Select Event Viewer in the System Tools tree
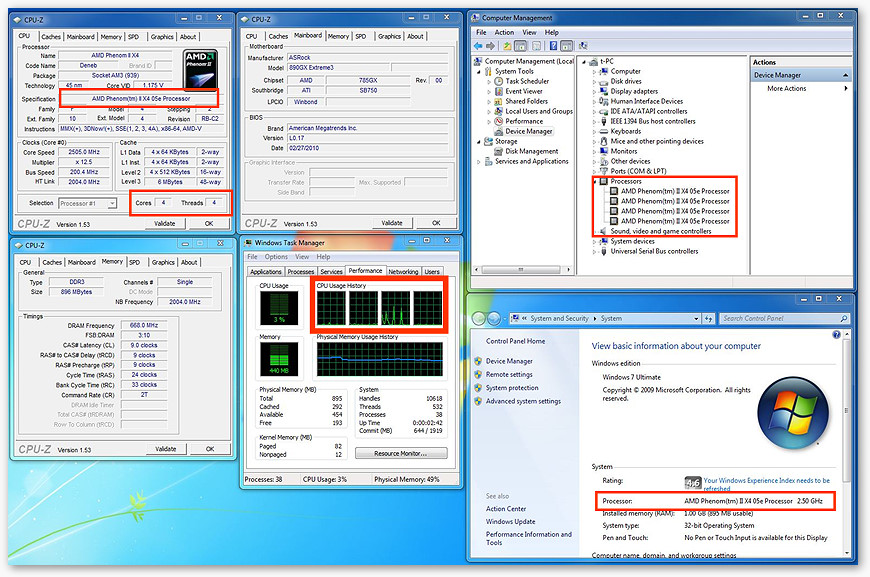The width and height of the screenshot is (870, 577). tap(525, 91)
